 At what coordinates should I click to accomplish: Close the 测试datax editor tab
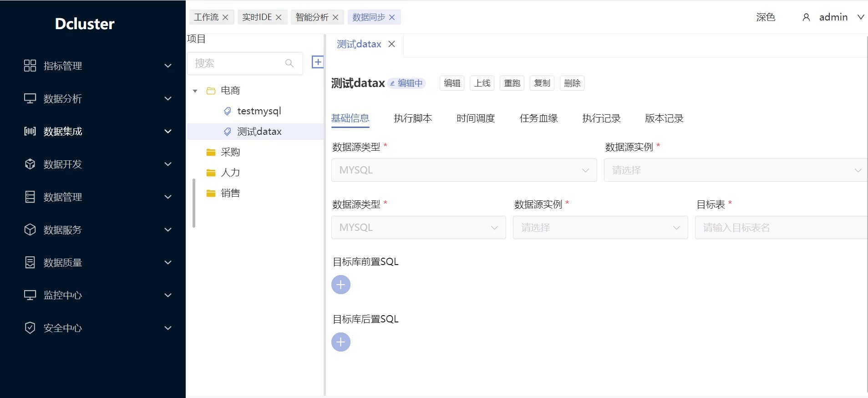[391, 44]
